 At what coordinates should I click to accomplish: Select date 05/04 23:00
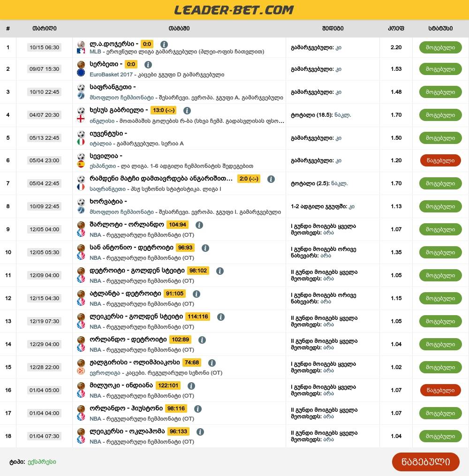click(44, 160)
